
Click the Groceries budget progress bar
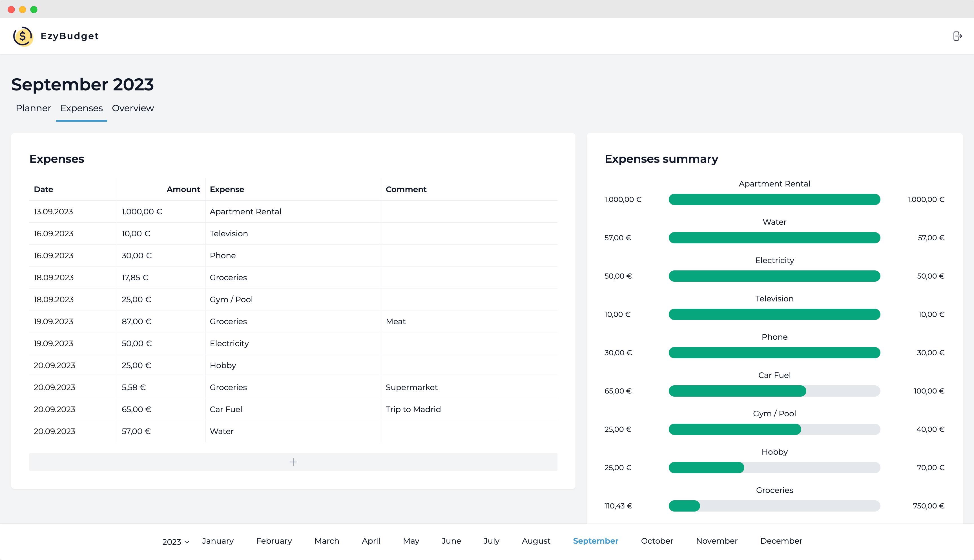[774, 506]
